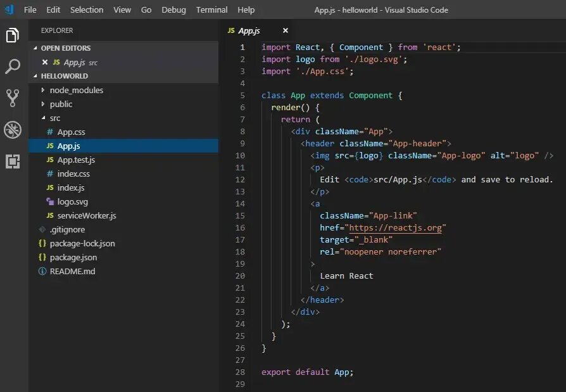Collapse the HELLOWORLD folder section
This screenshot has height=392, width=566.
[x=35, y=76]
